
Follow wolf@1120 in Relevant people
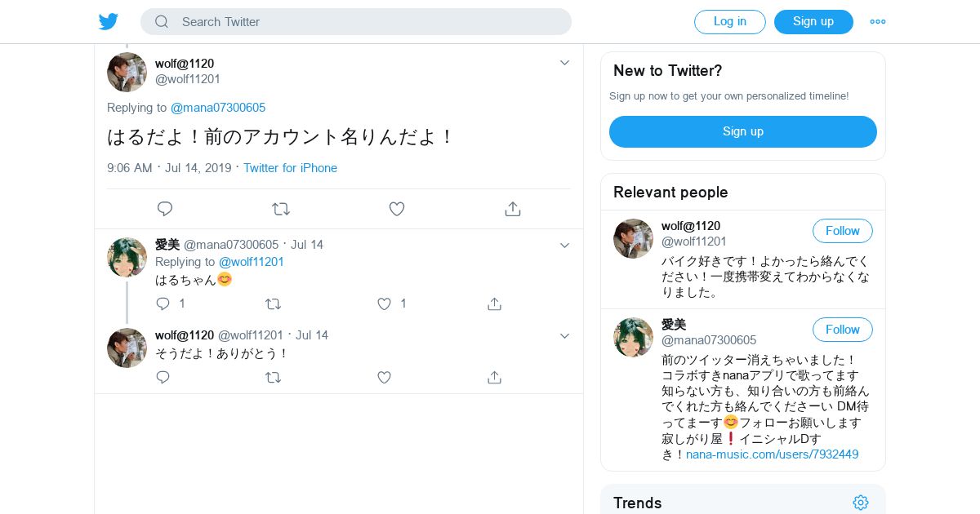click(x=842, y=231)
